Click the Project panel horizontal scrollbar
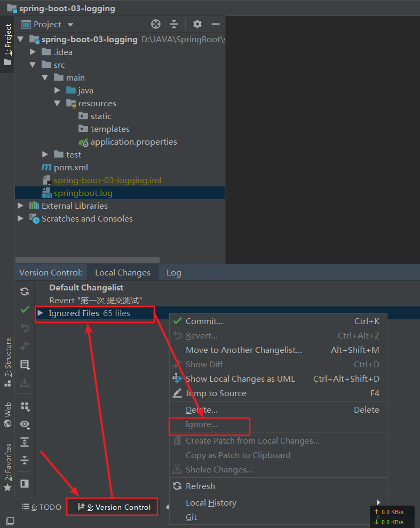Image resolution: width=420 pixels, height=528 pixels. (x=88, y=261)
